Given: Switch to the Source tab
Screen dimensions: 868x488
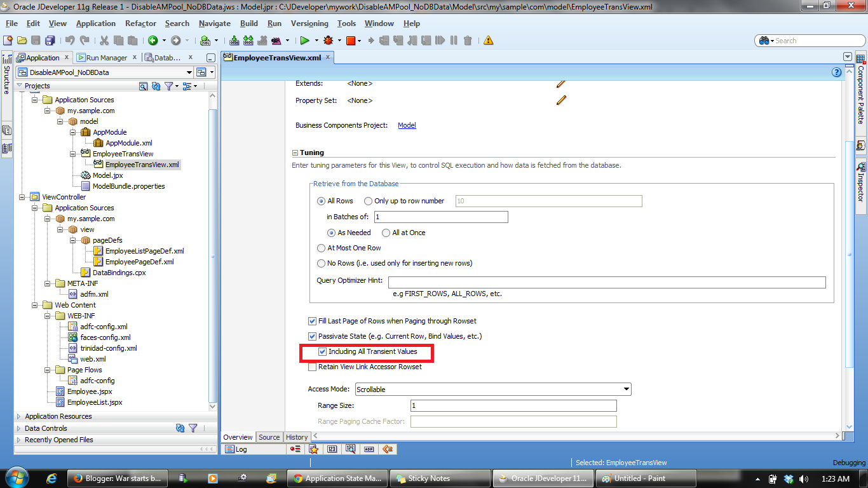Looking at the screenshot, I should coord(269,437).
